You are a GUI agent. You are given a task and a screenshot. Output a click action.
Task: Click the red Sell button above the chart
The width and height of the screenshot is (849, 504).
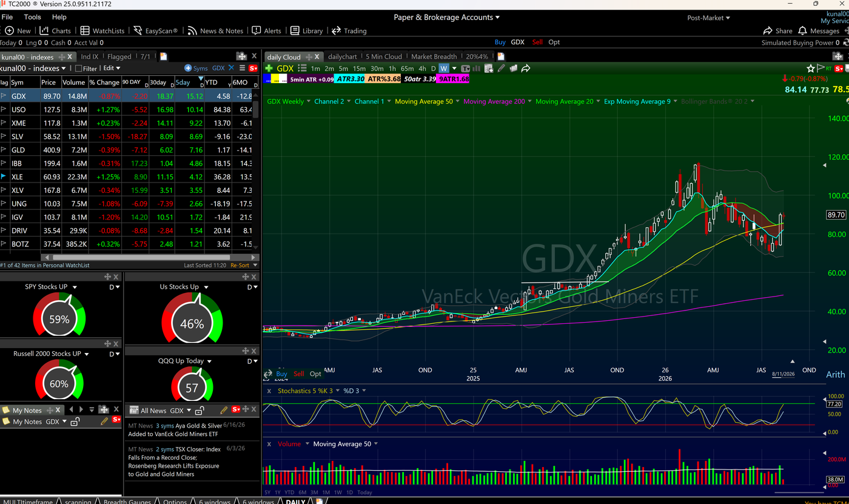pos(537,42)
